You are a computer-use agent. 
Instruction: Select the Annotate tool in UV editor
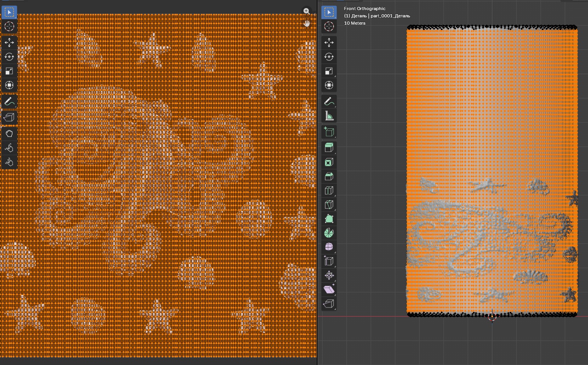point(9,102)
